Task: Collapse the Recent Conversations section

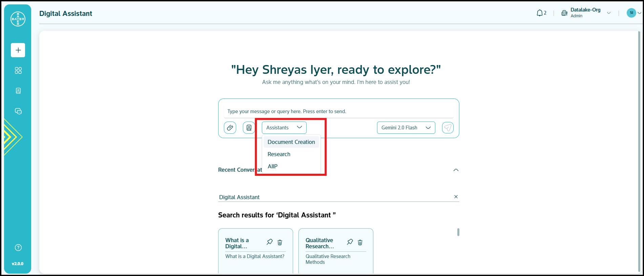Action: [x=456, y=170]
